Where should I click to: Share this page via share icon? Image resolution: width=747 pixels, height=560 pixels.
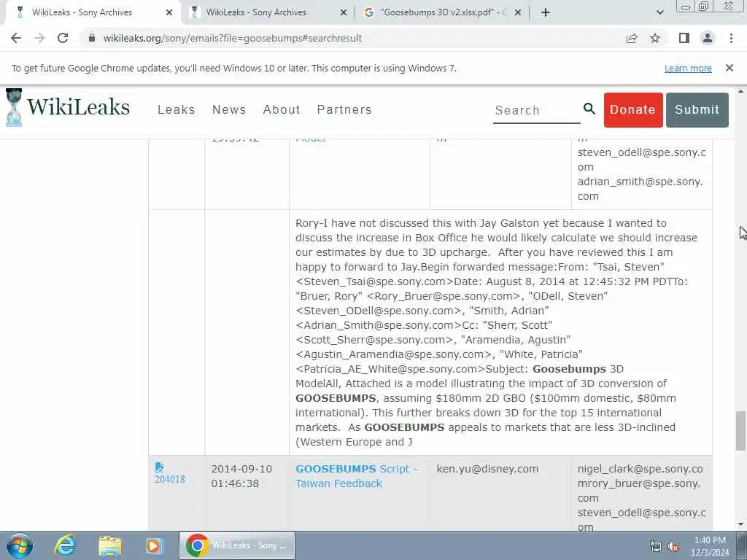(x=632, y=38)
